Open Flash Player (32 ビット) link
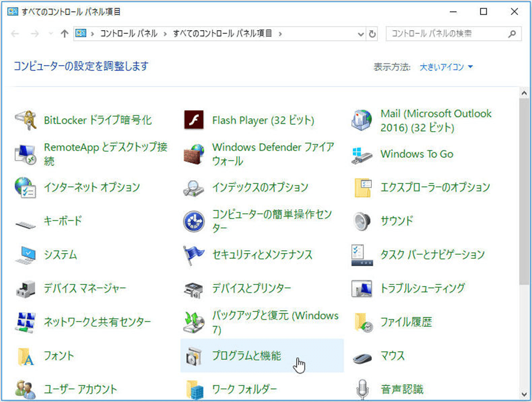This screenshot has width=532, height=402. click(263, 120)
